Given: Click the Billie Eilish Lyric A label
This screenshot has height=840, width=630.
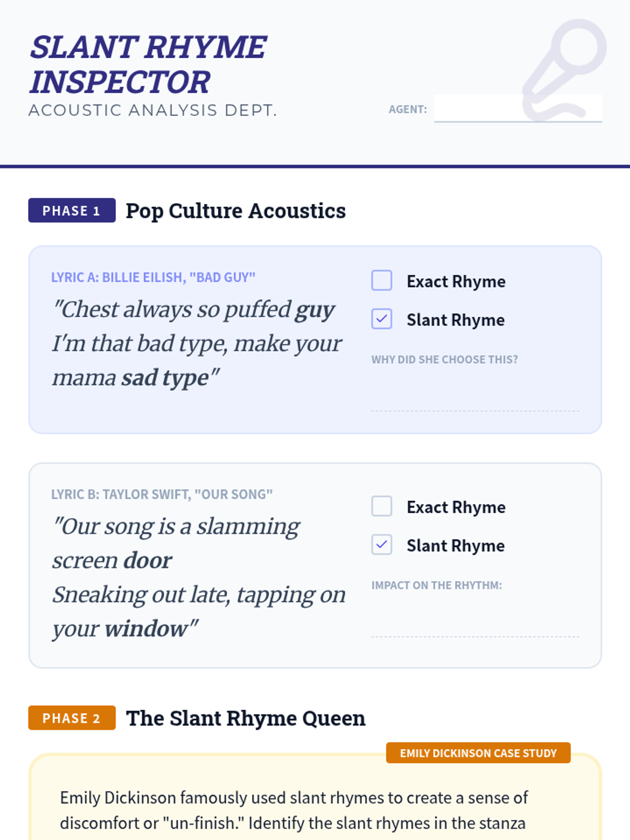Looking at the screenshot, I should coord(153,277).
